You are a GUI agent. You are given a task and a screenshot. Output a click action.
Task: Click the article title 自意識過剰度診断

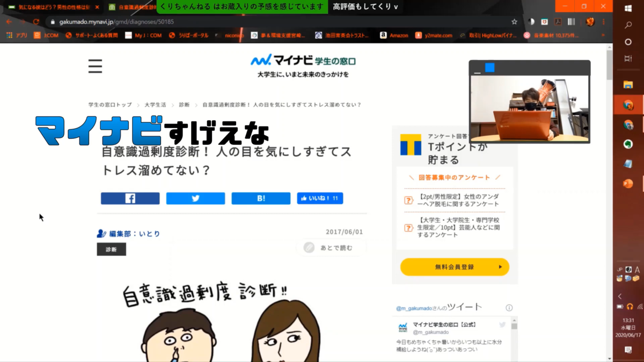[x=226, y=160]
